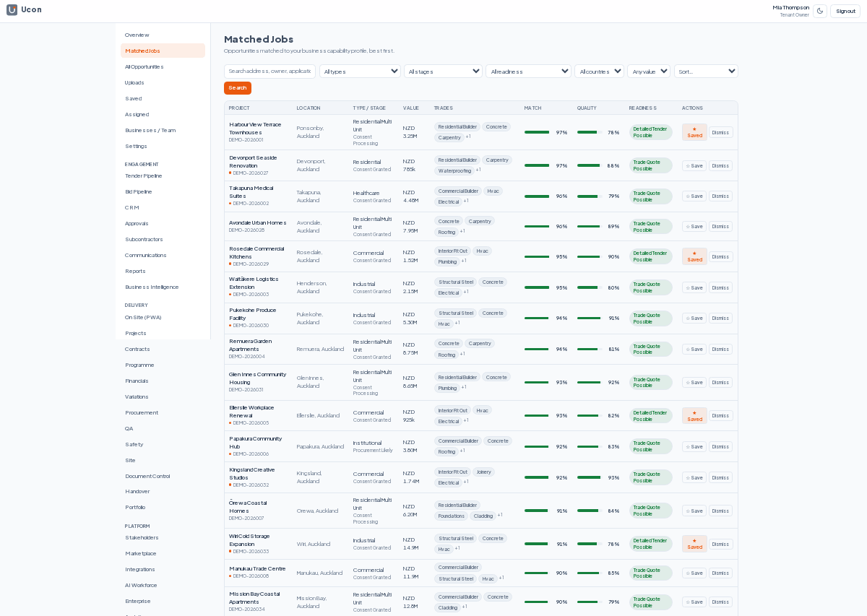The image size is (867, 616).
Task: Unsave Harbour View Terrace Townhouses starred job
Action: pyautogui.click(x=694, y=132)
